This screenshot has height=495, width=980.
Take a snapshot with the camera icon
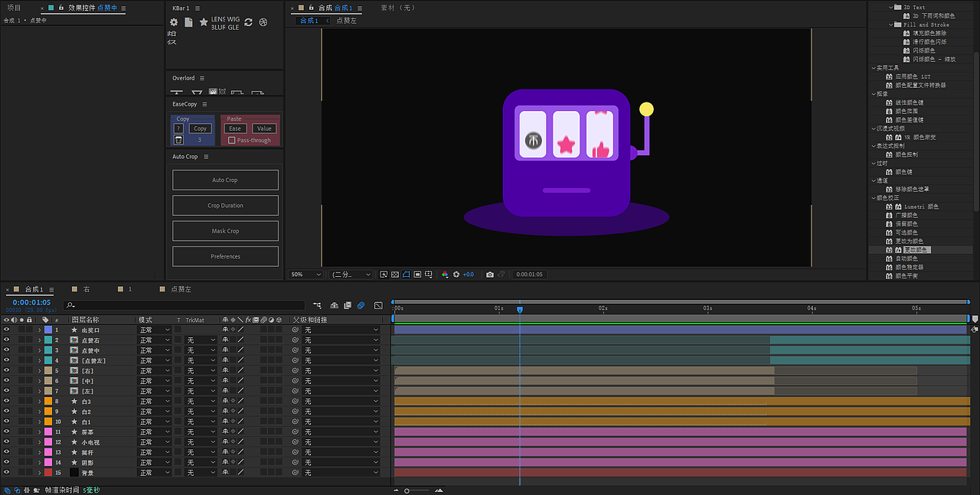coord(490,274)
